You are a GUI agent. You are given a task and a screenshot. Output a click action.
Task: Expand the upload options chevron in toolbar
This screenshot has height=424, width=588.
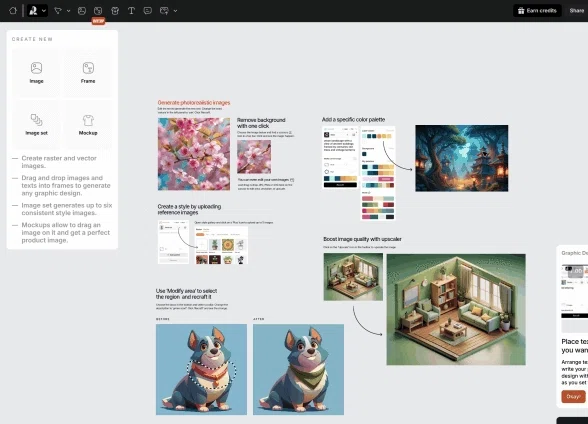pyautogui.click(x=175, y=11)
